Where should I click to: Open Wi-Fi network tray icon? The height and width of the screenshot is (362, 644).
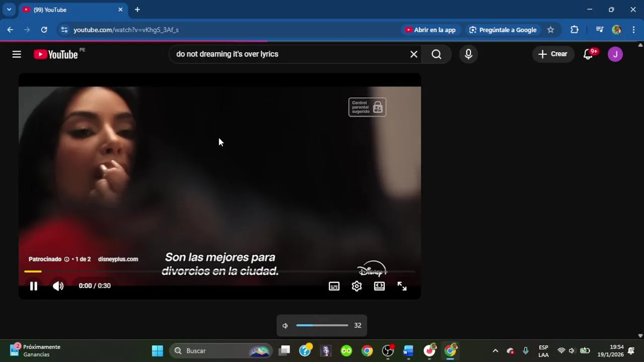pyautogui.click(x=561, y=351)
